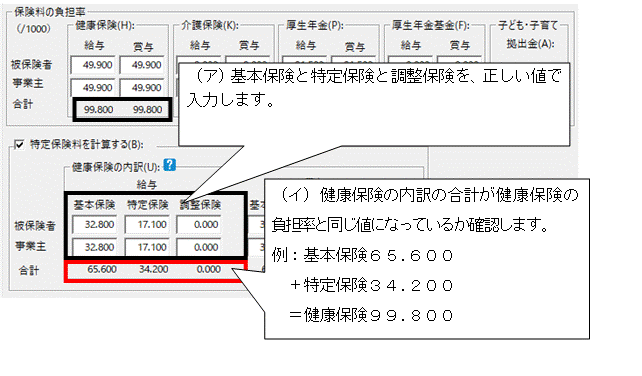Image resolution: width=642 pixels, height=376 pixels.
Task: Toggle the 特定保険料を計算する checkbox
Action: tap(19, 145)
